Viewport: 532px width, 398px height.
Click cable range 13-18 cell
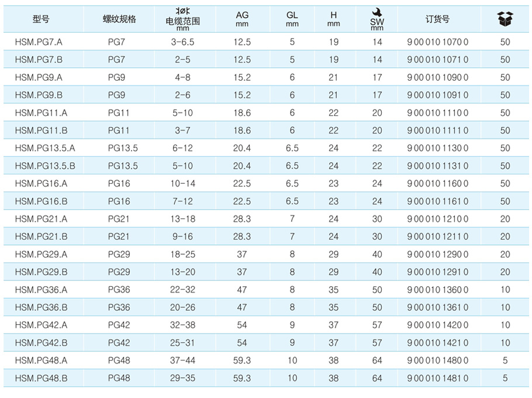[x=182, y=219]
